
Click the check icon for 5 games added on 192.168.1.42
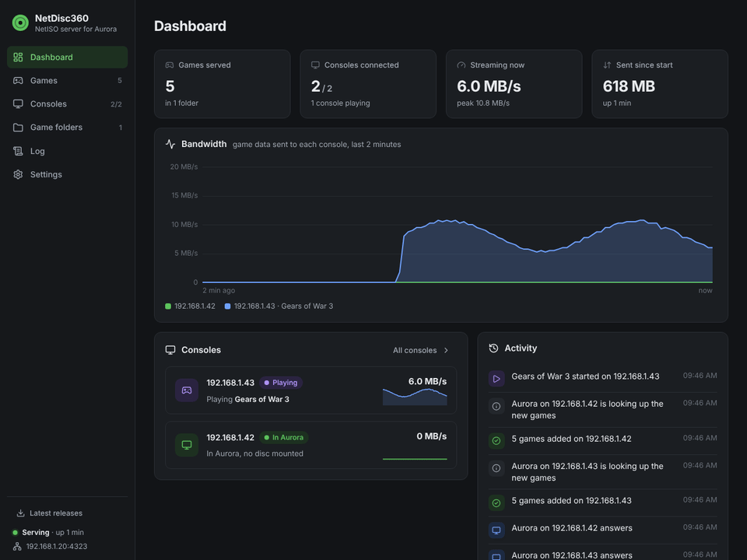(x=496, y=440)
